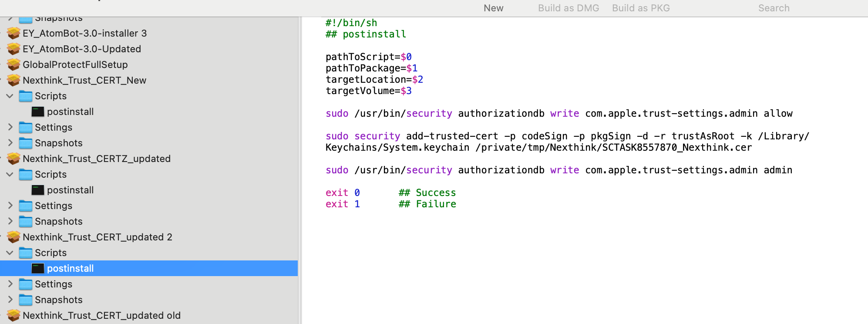Expand Snapshots folder under Nexthink_Trust_CERT_New
Viewport: 868px width, 324px height.
coord(10,143)
